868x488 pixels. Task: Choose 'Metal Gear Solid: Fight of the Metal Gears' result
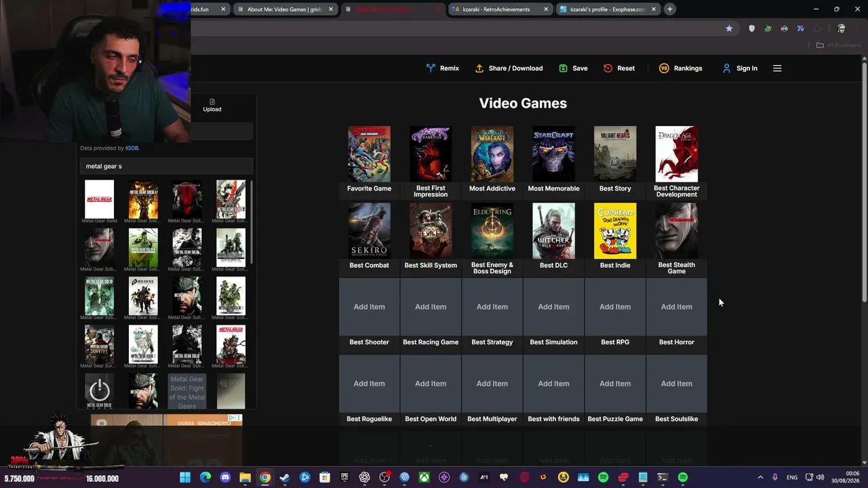point(187,392)
